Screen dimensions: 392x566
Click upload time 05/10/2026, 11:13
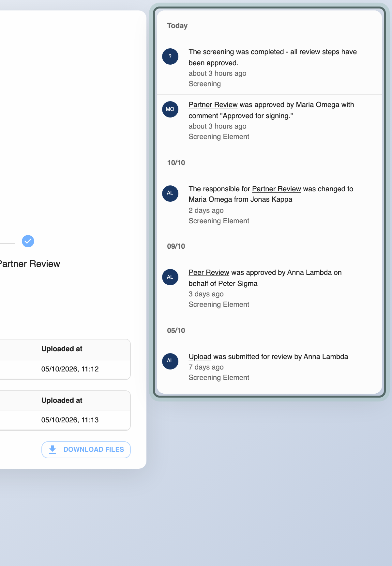point(70,420)
